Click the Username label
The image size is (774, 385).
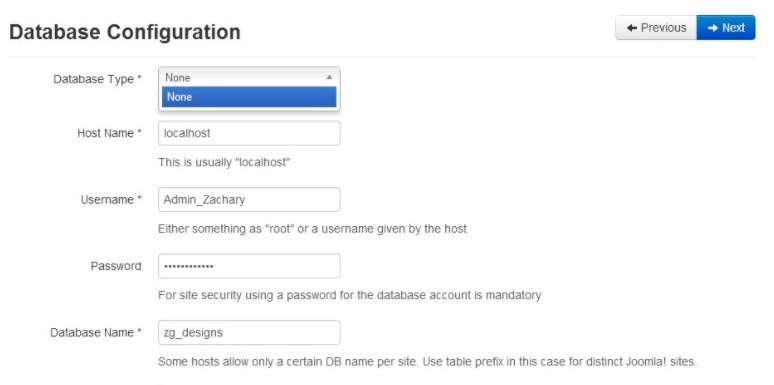pos(111,200)
